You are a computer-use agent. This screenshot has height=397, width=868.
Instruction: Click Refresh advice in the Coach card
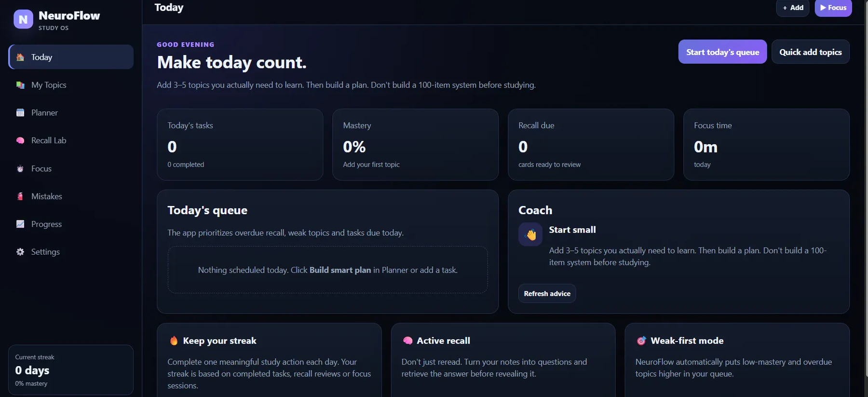[x=547, y=293]
